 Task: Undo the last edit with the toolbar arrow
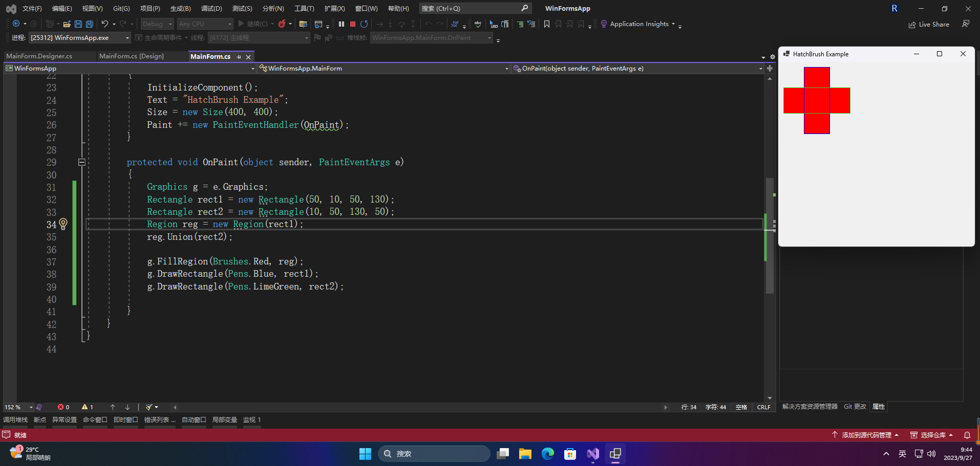tap(104, 24)
